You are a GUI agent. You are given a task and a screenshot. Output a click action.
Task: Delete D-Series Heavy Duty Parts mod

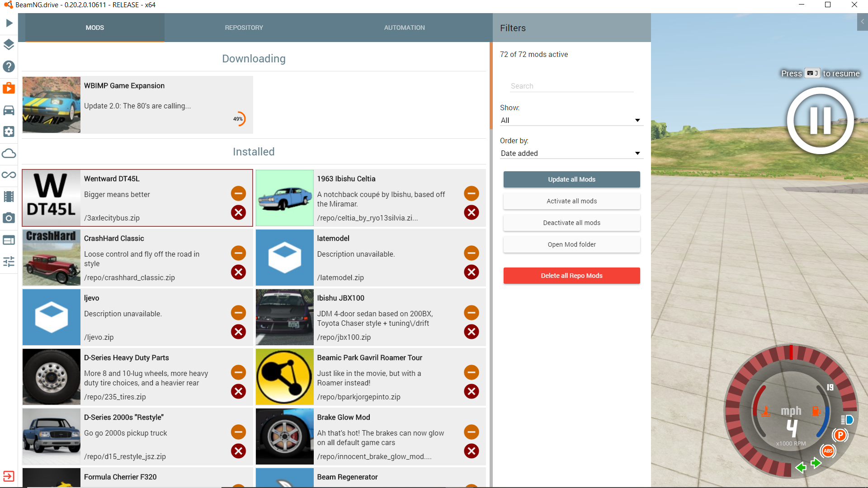click(238, 391)
